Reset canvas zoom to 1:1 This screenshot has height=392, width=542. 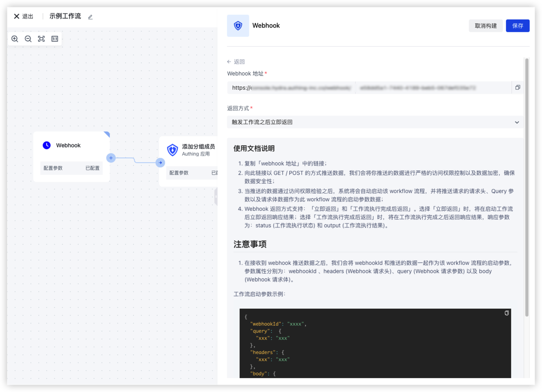point(55,39)
